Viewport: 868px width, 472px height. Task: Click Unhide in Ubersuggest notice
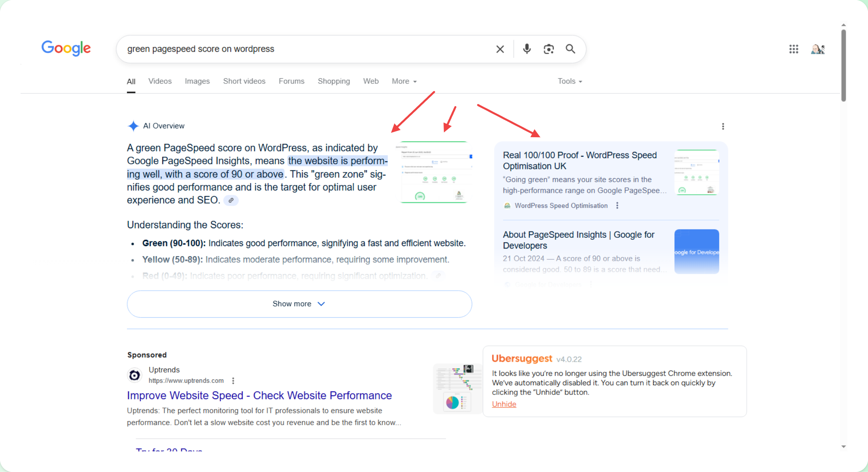(x=504, y=404)
